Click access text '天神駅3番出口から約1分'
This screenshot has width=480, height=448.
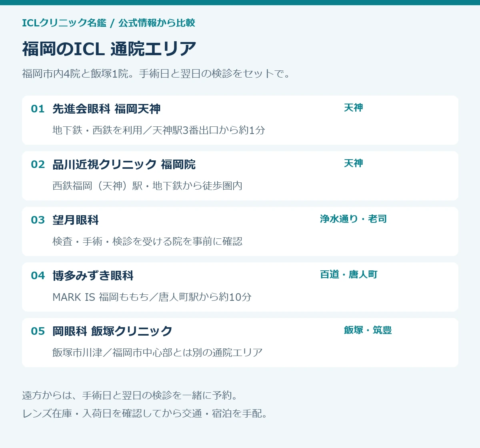pyautogui.click(x=208, y=130)
